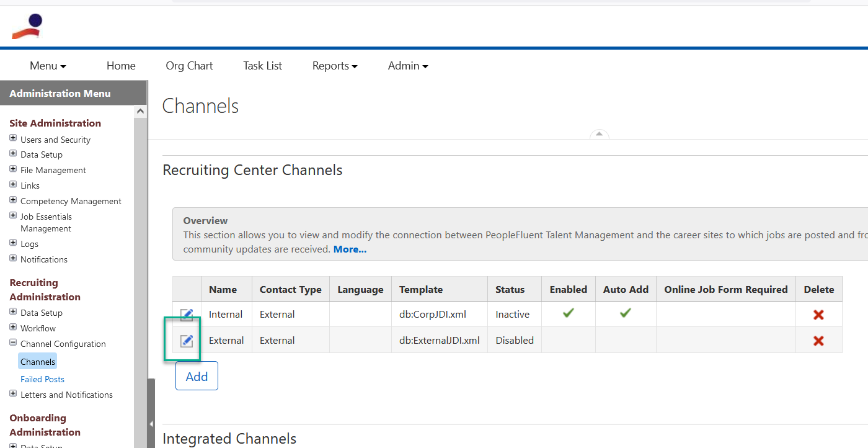Collapse Channel Configuration tree node

click(13, 343)
